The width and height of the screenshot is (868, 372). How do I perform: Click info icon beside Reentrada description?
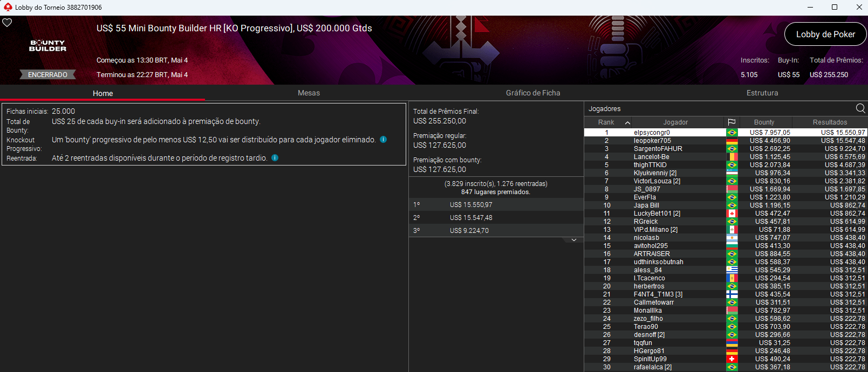275,158
